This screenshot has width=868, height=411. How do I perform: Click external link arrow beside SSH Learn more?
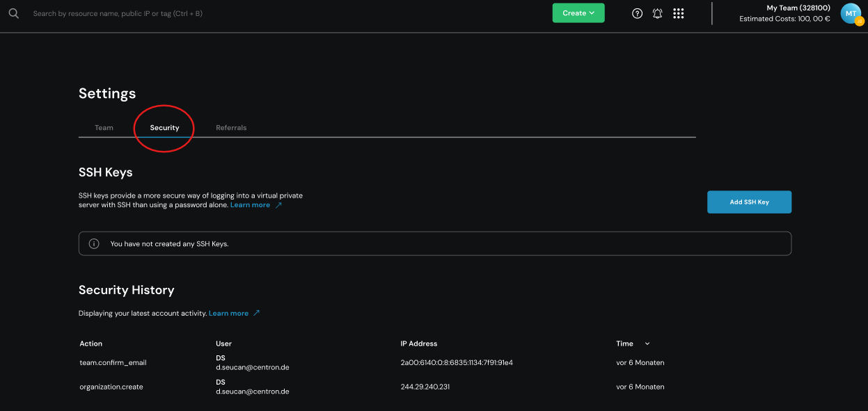point(279,205)
